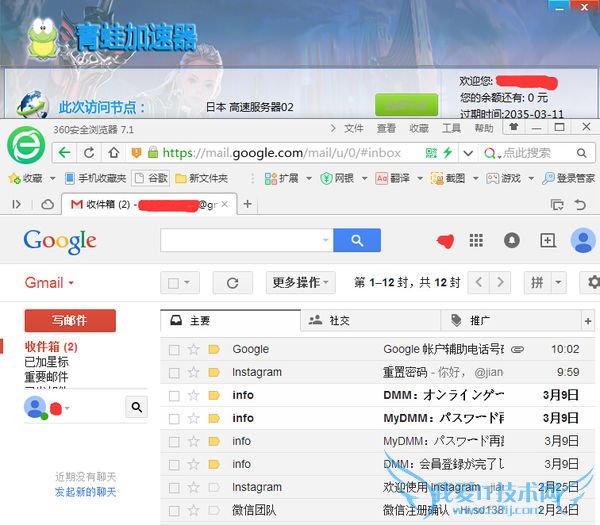Tick checkbox for 微信团队 email

pyautogui.click(x=174, y=510)
